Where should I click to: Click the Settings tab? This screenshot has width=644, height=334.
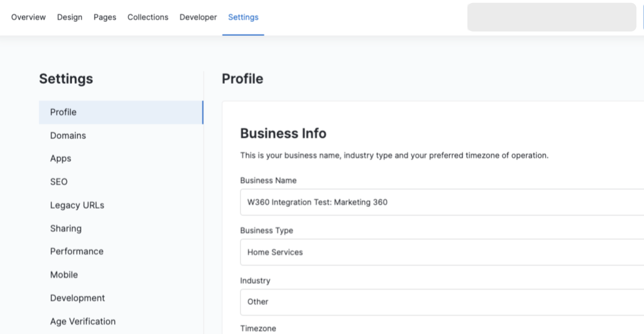click(x=243, y=17)
